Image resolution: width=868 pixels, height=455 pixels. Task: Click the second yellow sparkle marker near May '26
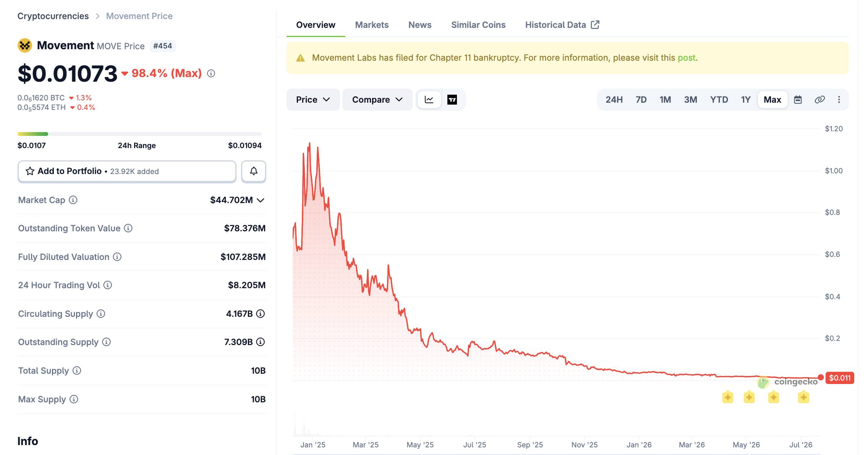[x=749, y=397]
